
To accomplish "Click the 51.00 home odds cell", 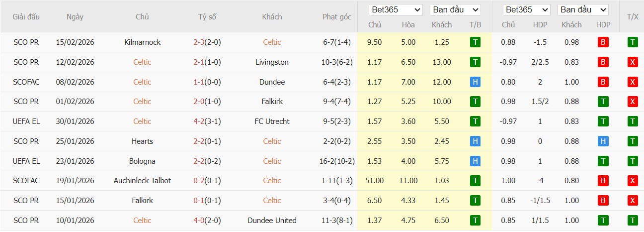I will [x=374, y=181].
